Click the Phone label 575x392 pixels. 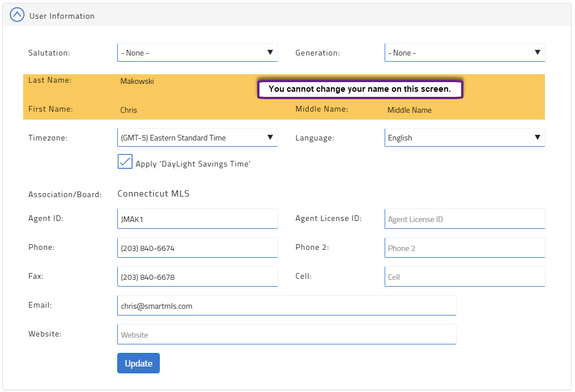pos(41,247)
